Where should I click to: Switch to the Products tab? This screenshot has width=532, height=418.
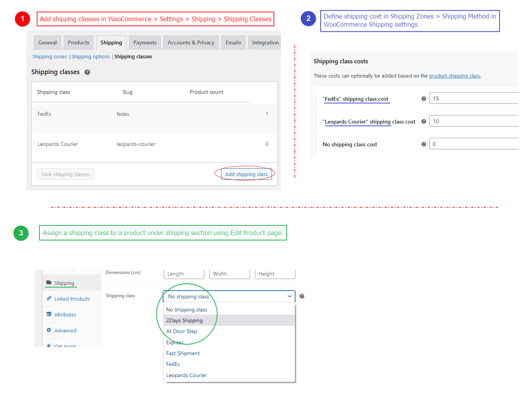pyautogui.click(x=79, y=42)
